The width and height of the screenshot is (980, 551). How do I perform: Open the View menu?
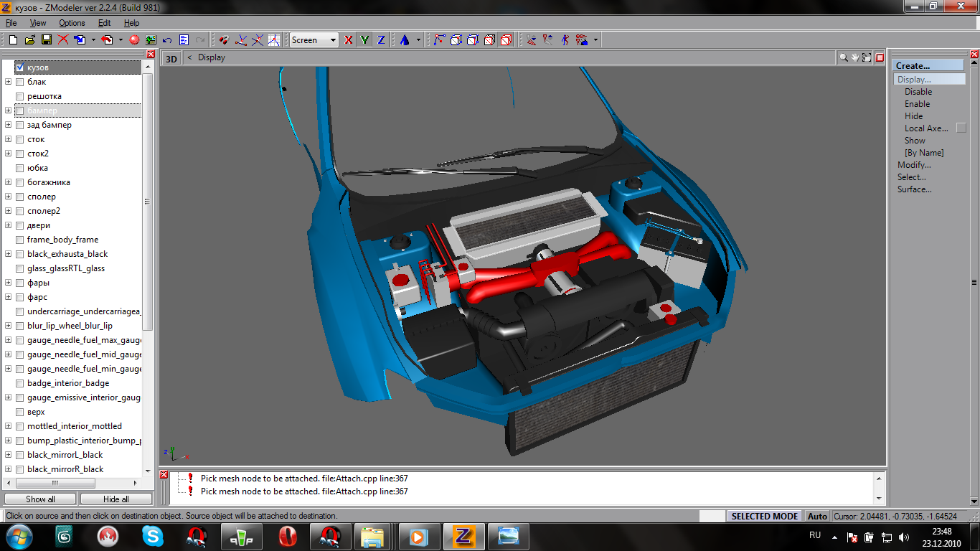point(38,23)
